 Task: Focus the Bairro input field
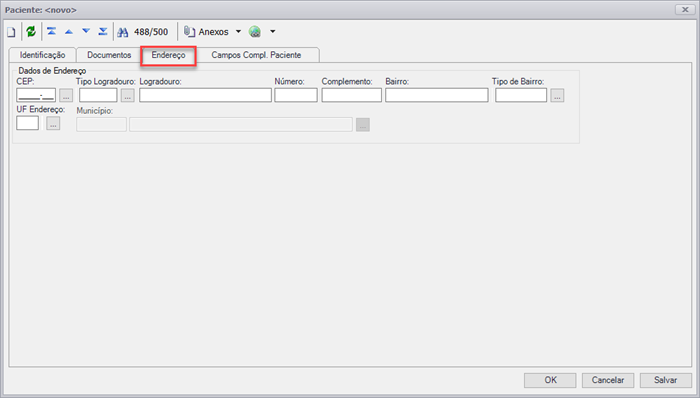coord(437,95)
